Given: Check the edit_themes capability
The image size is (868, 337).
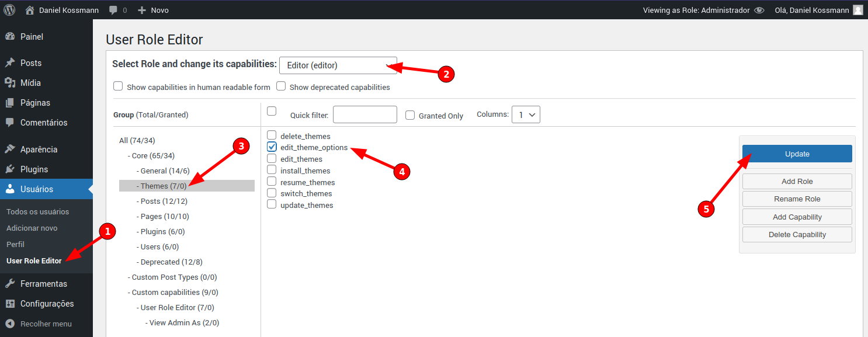Looking at the screenshot, I should tap(272, 158).
